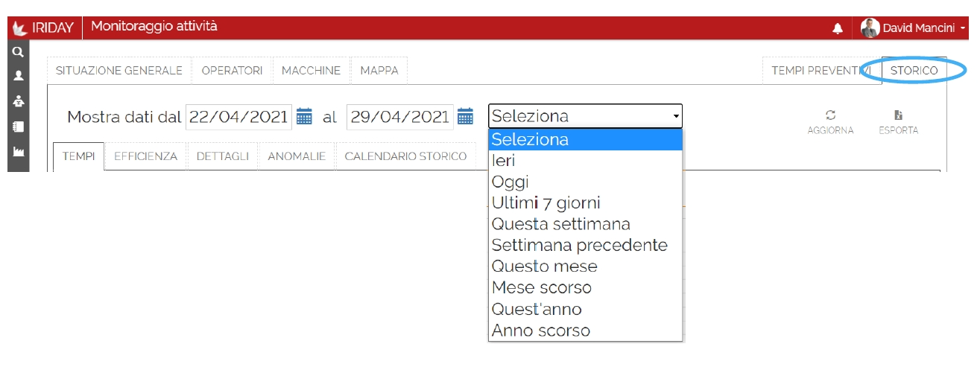Click the operator-with-book sidebar icon
Screen dimensions: 980x370
(19, 102)
